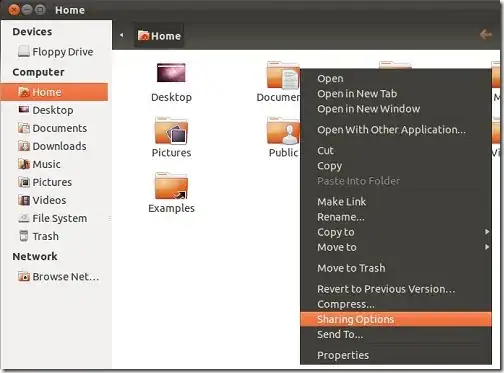Click the Trash icon in sidebar
This screenshot has height=373, width=504.
click(24, 236)
